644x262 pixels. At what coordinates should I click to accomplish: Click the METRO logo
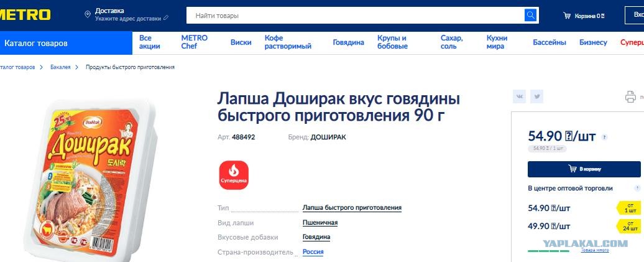[x=25, y=15]
